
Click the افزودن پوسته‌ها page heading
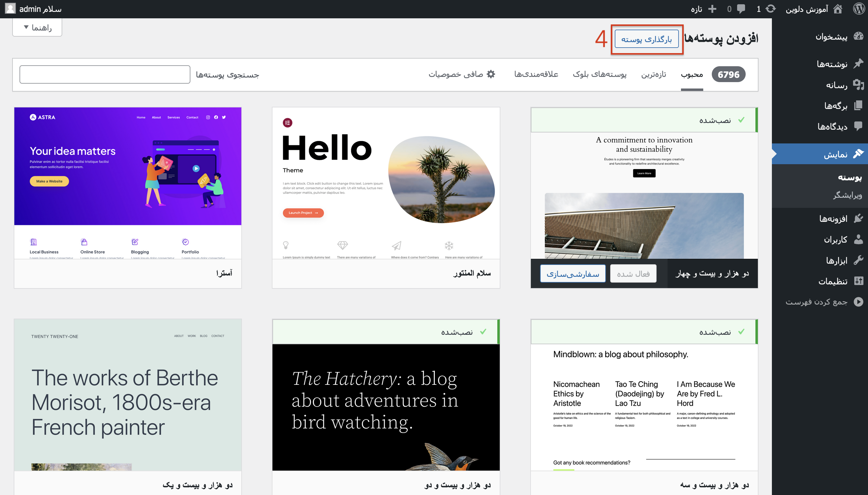coord(721,38)
